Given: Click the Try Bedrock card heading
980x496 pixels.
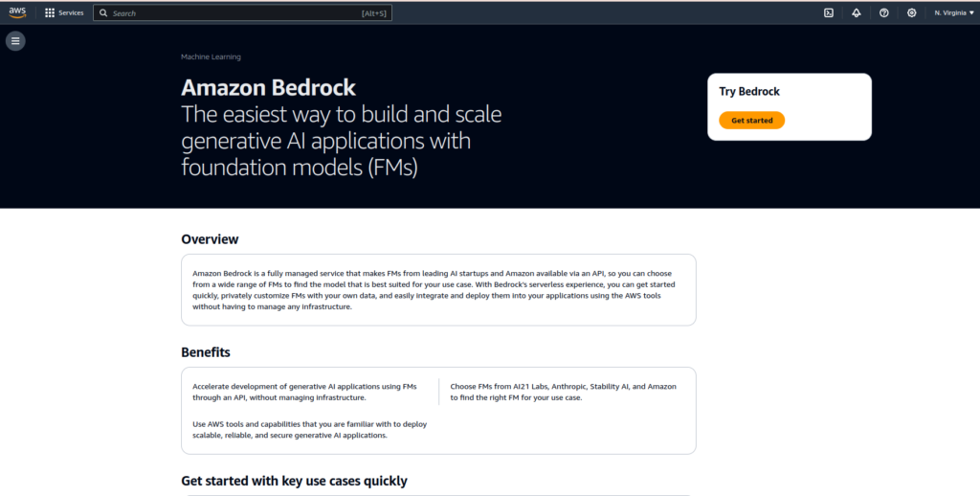Looking at the screenshot, I should click(749, 91).
